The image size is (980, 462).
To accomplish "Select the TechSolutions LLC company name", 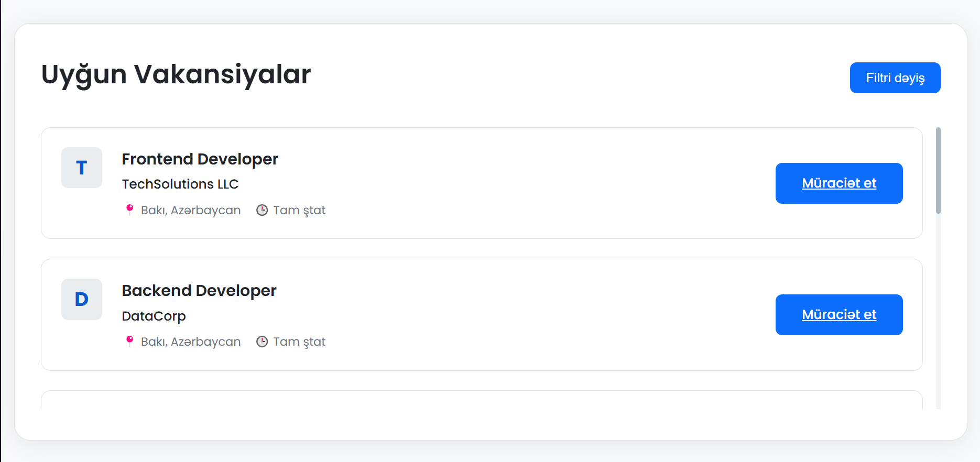I will click(x=180, y=184).
